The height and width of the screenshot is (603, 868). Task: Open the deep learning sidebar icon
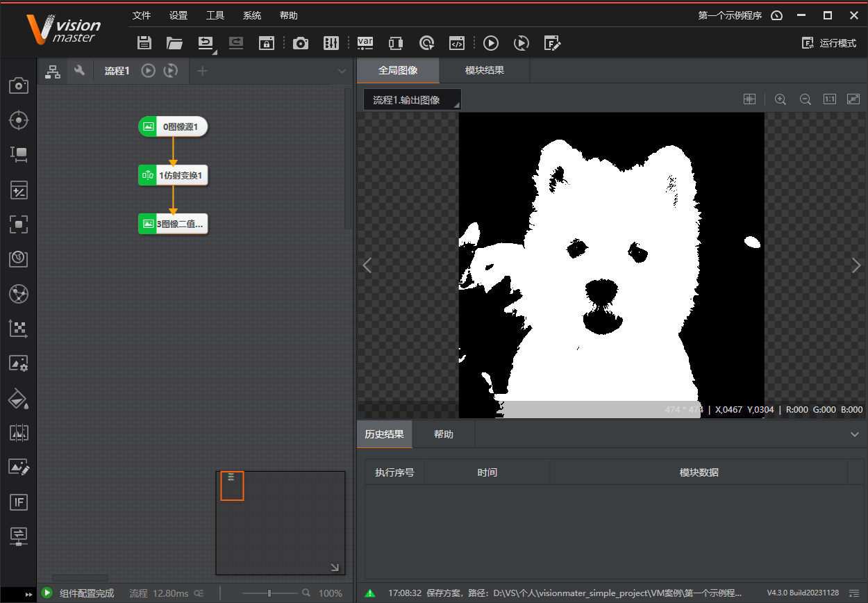[19, 258]
